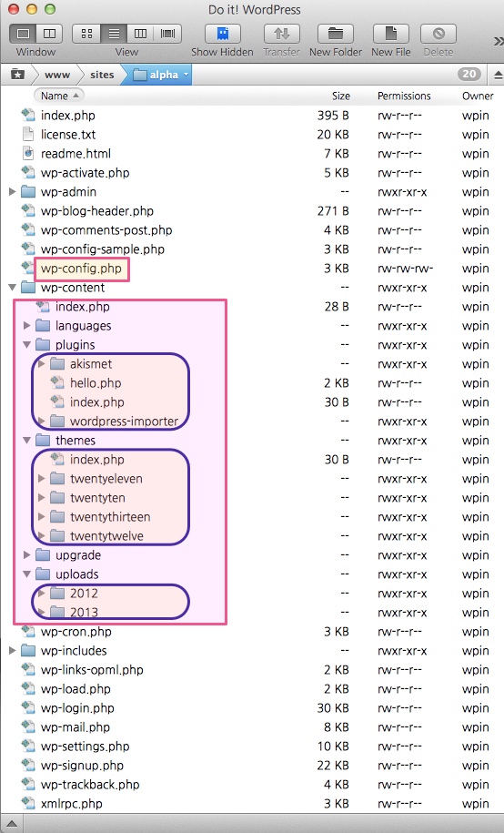The image size is (504, 833).
Task: Select wp-load.php file
Action: click(x=76, y=689)
